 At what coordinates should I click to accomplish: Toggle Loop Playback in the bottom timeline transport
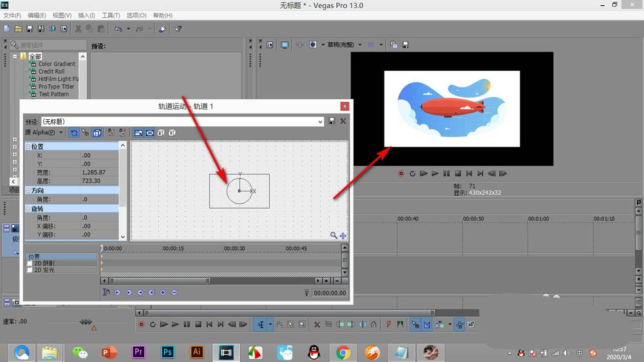pyautogui.click(x=153, y=325)
